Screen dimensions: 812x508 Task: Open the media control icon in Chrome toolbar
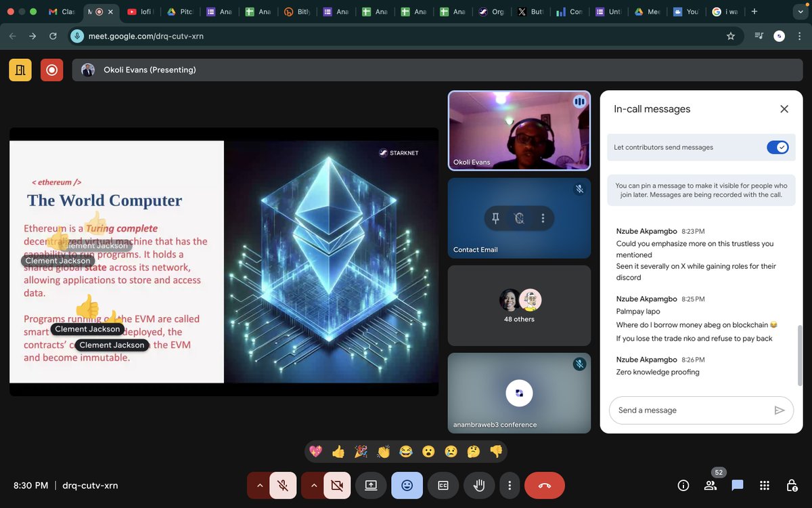(x=759, y=36)
